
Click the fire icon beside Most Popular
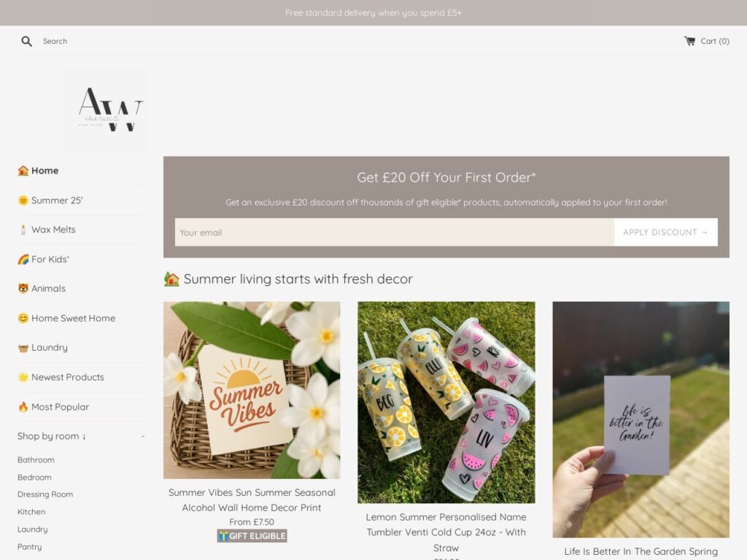tap(23, 407)
